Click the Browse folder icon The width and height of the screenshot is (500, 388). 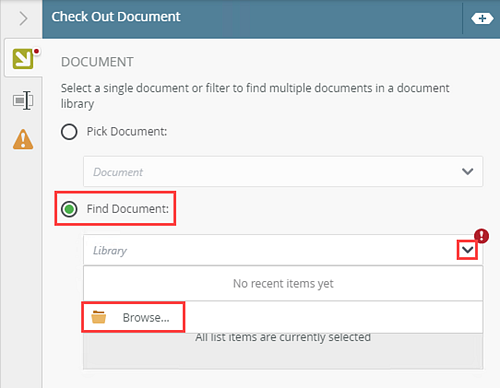pos(99,317)
